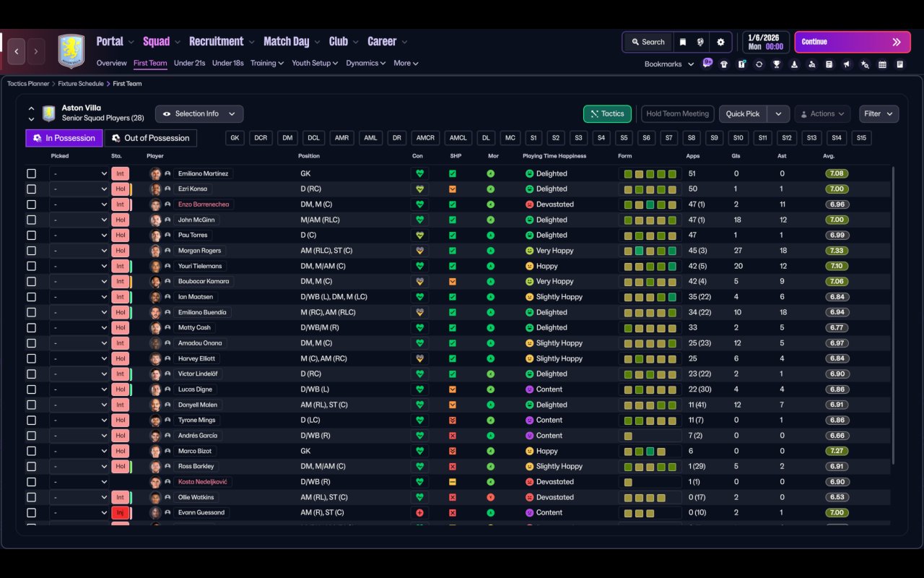Click Emiliano Martínez's condition heart icon

point(419,173)
